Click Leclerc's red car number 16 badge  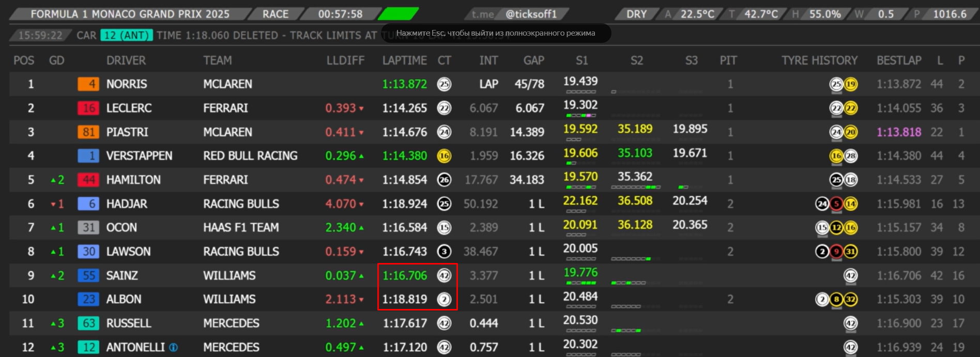88,108
